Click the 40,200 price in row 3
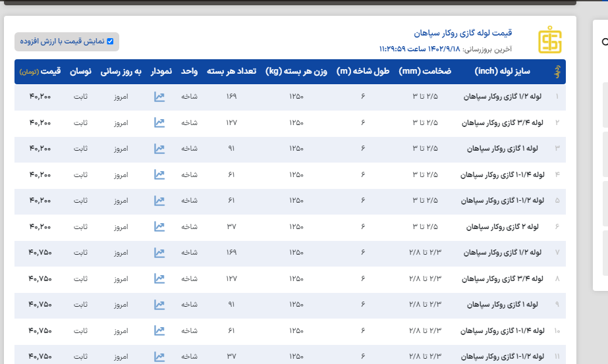The height and width of the screenshot is (364, 608). click(40, 149)
